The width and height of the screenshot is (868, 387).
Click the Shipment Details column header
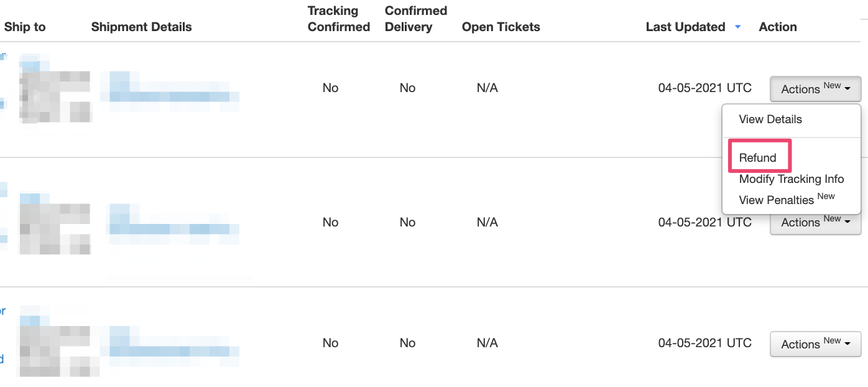[141, 27]
